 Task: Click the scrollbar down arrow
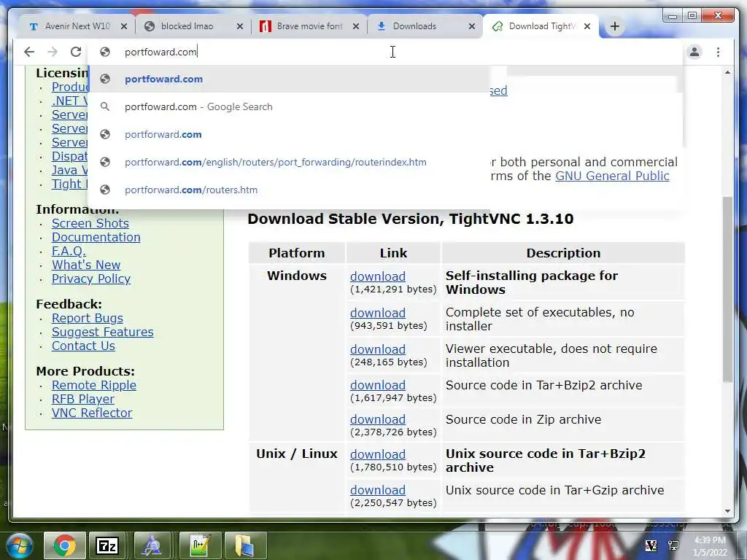(x=727, y=511)
